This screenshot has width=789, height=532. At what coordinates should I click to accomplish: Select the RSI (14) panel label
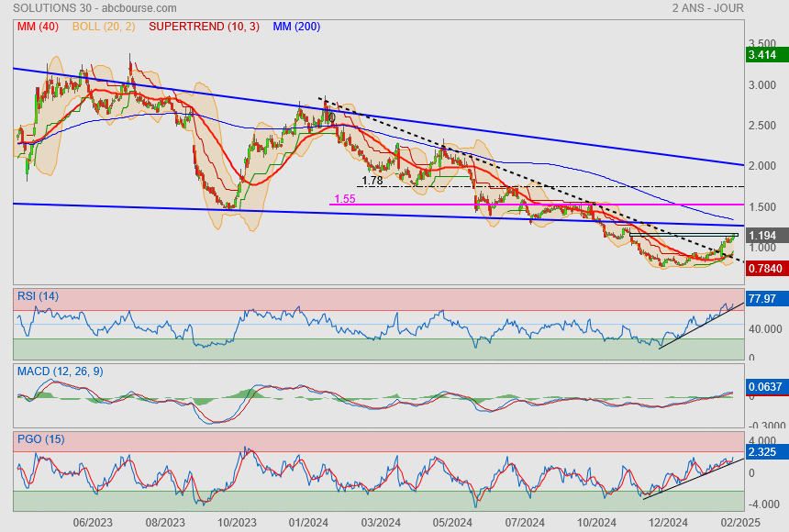(38, 295)
